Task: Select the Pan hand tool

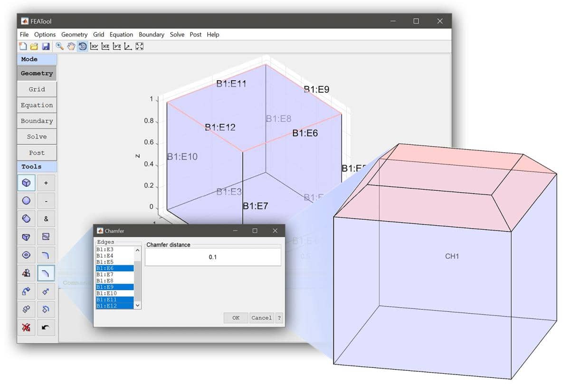Action: 71,47
